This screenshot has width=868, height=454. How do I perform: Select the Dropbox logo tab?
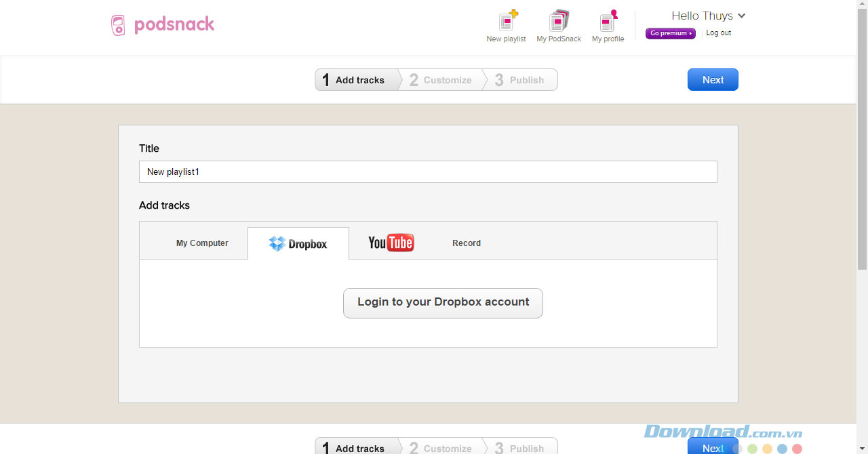coord(298,243)
